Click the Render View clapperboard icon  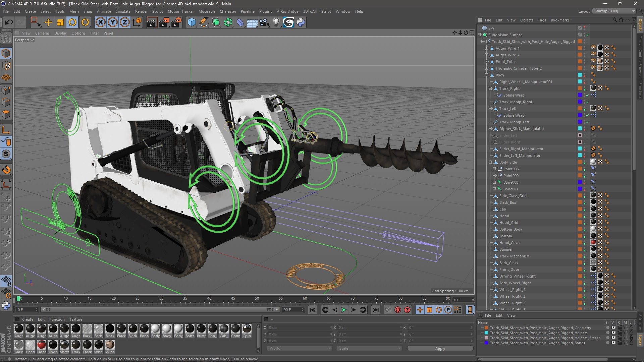152,22
